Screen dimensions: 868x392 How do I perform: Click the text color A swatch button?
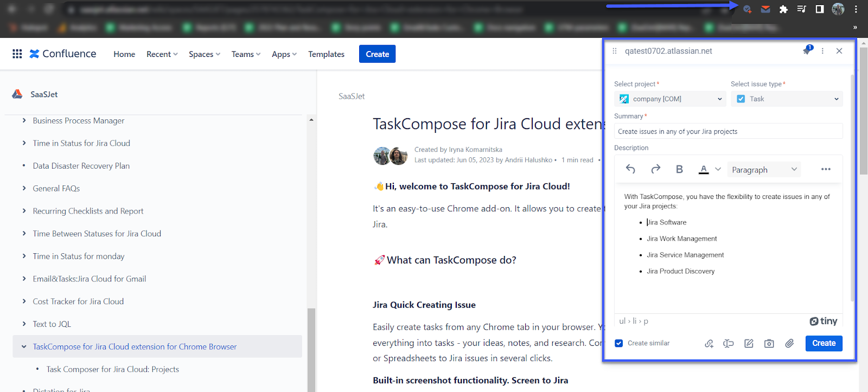[704, 169]
